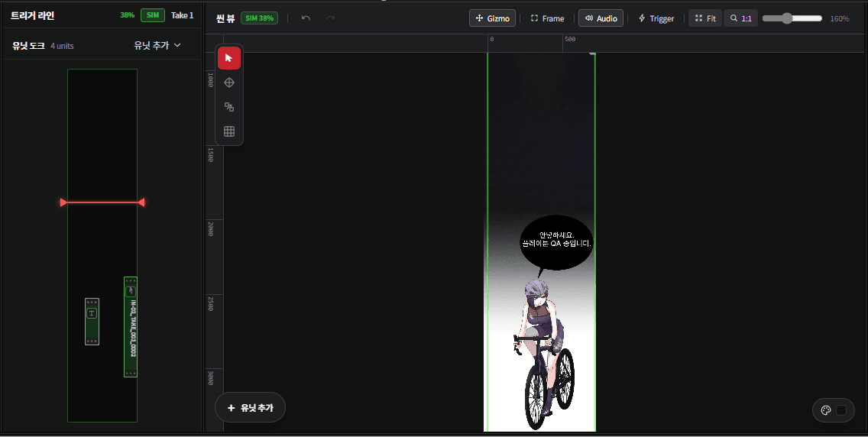Select the IN-02_TAKE_003_0002 unit block
Screen dimensions: 868x437
point(131,327)
